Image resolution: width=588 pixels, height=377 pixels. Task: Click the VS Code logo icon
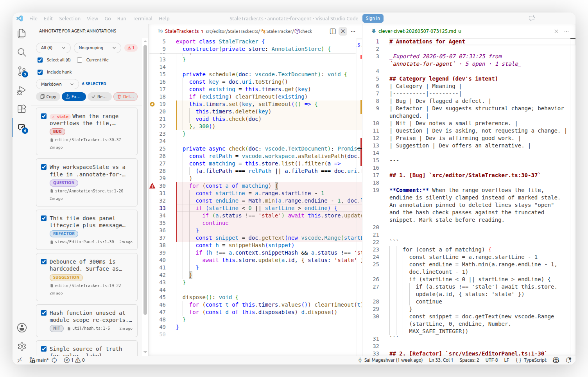click(x=20, y=18)
